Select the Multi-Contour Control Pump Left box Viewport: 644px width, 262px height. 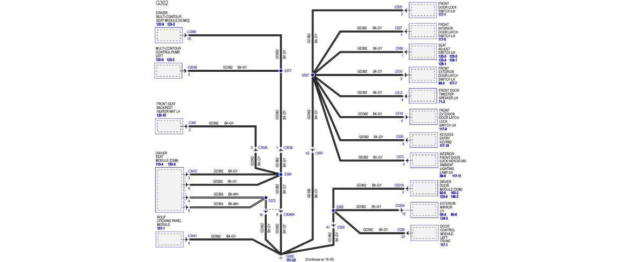click(x=170, y=71)
